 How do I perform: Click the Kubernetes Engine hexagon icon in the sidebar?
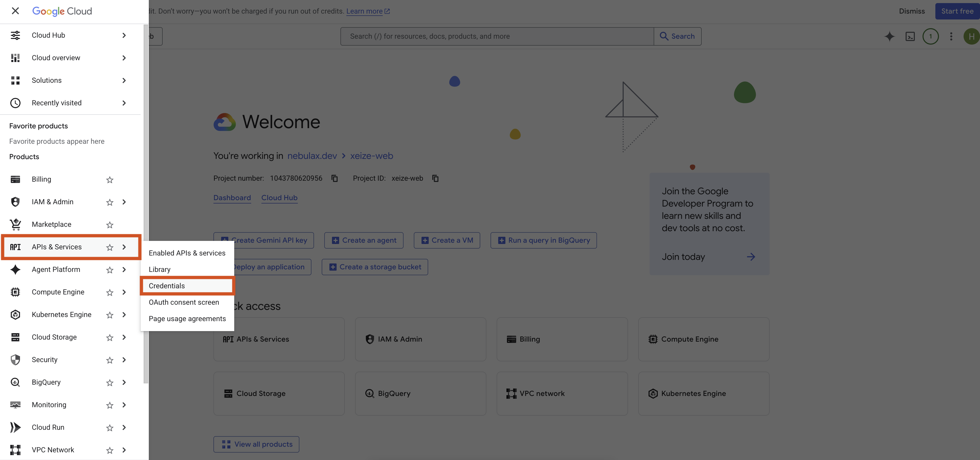coord(15,315)
